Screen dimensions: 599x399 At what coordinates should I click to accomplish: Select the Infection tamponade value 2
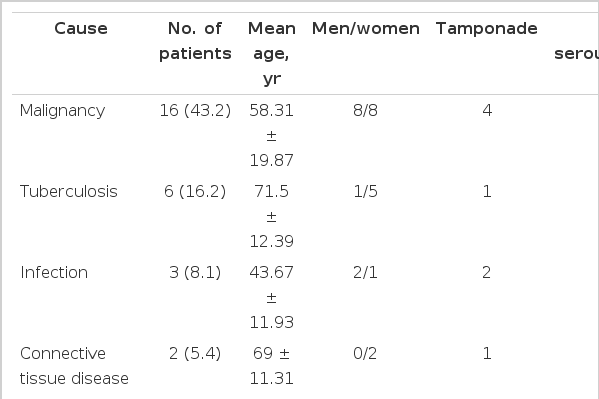pyautogui.click(x=487, y=272)
